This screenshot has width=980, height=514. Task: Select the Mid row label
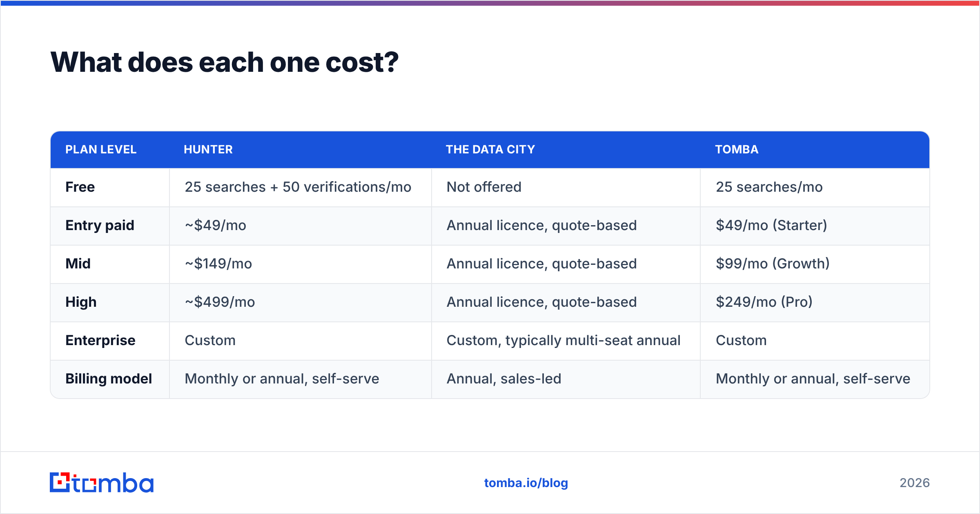point(78,264)
